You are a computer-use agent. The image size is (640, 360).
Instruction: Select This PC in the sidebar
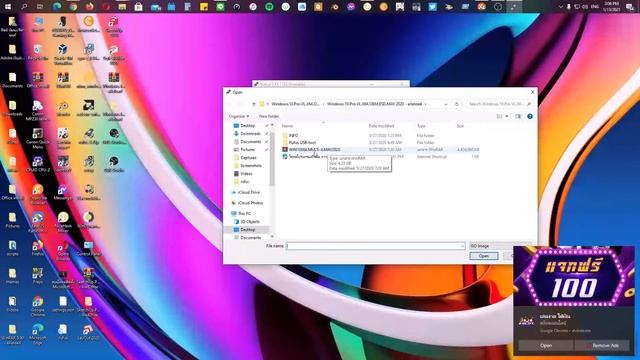click(244, 213)
